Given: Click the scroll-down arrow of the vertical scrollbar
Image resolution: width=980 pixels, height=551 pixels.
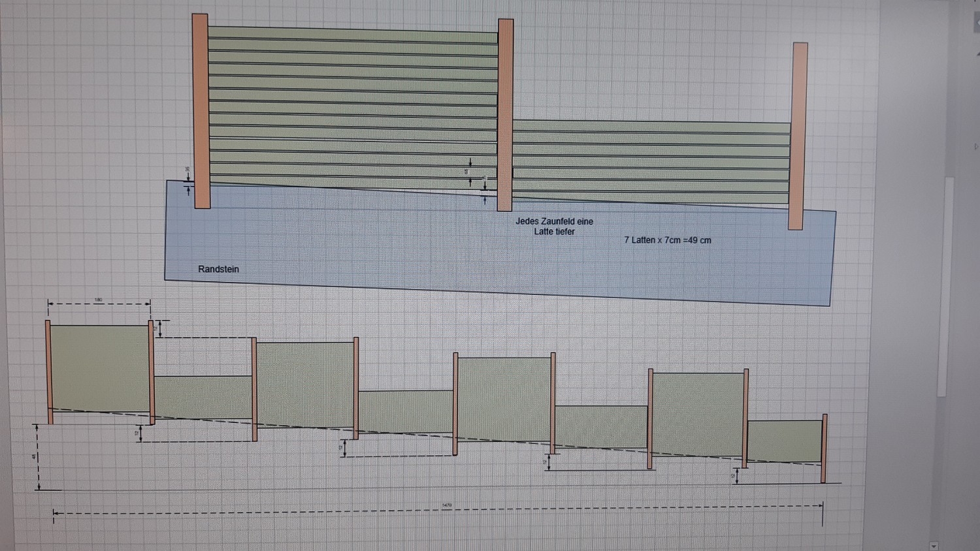Looking at the screenshot, I should (934, 546).
